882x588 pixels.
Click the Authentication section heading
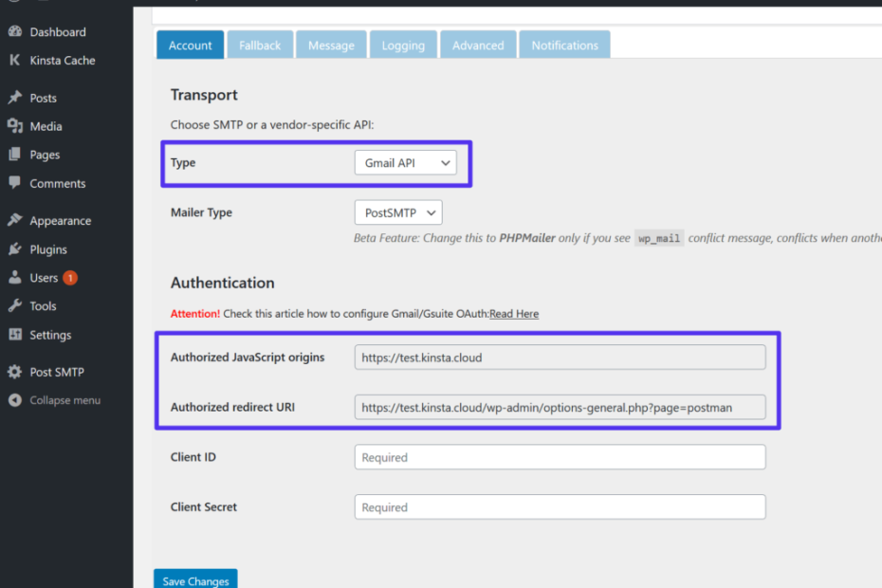click(x=223, y=283)
